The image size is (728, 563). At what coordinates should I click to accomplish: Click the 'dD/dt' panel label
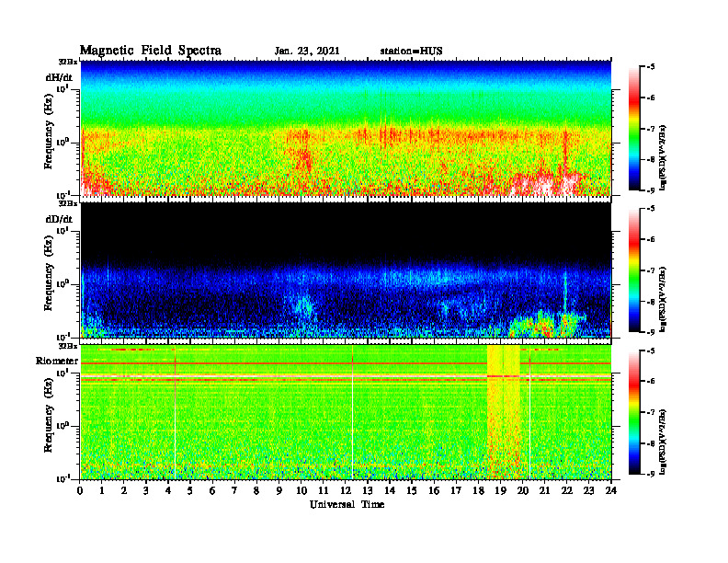coord(59,219)
